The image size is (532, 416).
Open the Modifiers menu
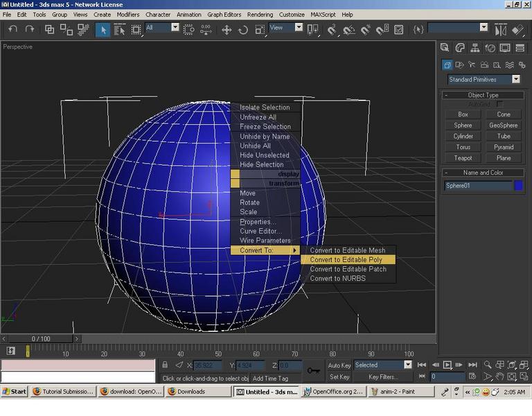pos(128,15)
